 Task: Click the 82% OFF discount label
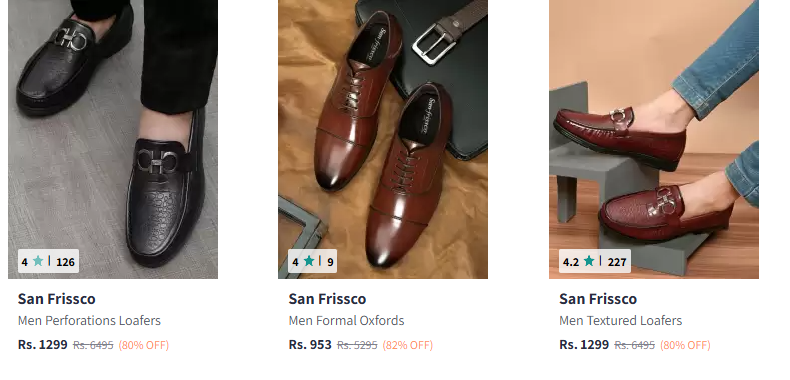click(x=408, y=345)
